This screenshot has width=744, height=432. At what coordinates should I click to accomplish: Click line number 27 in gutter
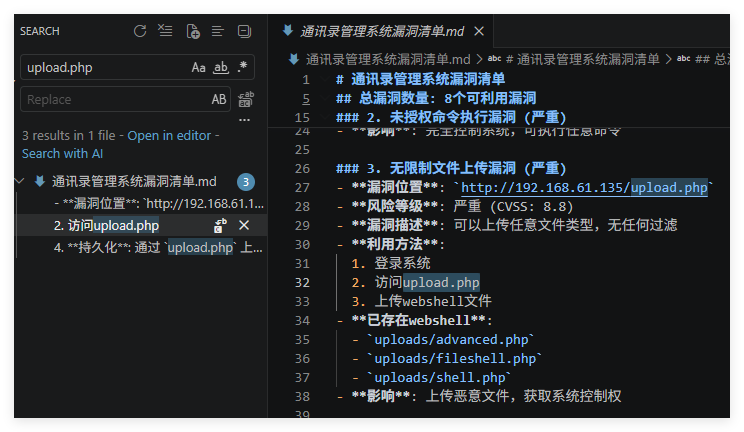point(302,188)
